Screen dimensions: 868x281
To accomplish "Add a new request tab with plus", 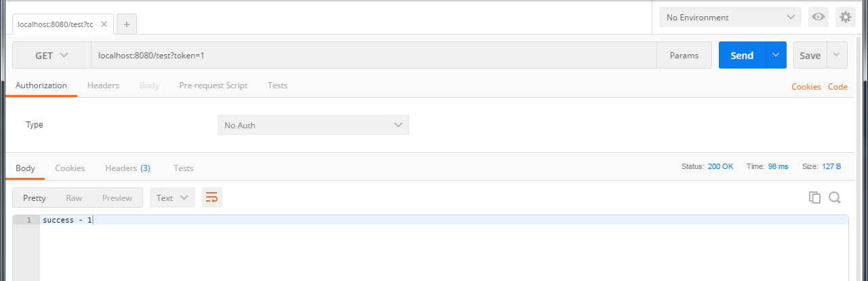I will pos(127,24).
